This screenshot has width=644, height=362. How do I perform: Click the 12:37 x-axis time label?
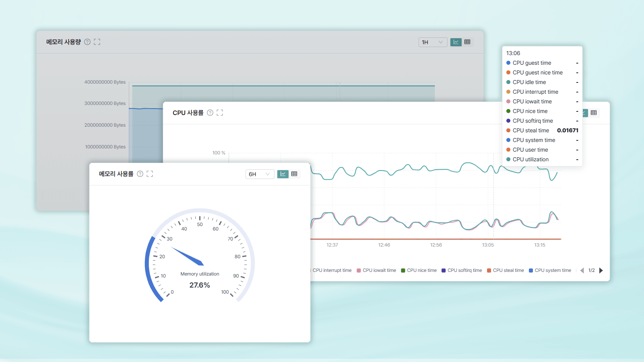[x=332, y=245]
